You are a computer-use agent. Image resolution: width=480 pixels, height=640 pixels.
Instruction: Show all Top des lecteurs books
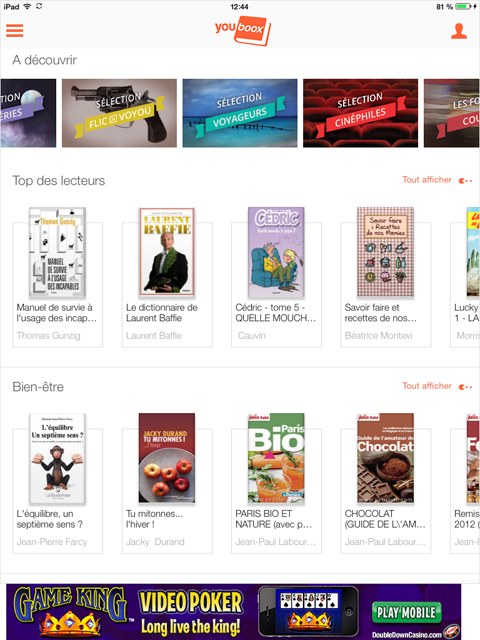(427, 180)
